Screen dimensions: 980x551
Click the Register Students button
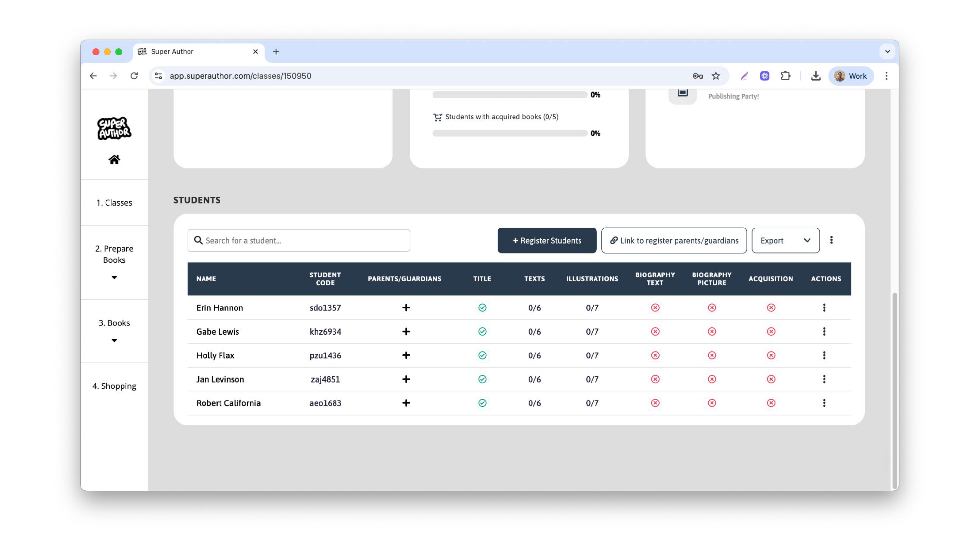pyautogui.click(x=547, y=240)
